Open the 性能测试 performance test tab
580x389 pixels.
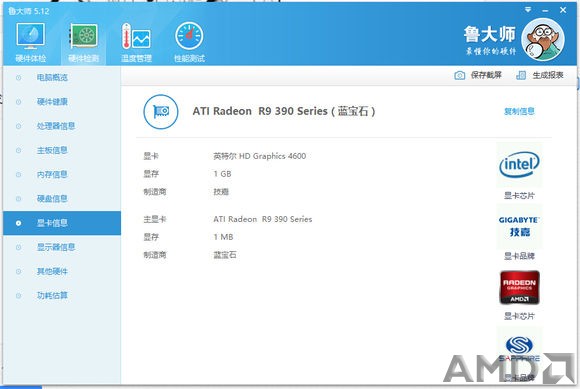tap(189, 42)
